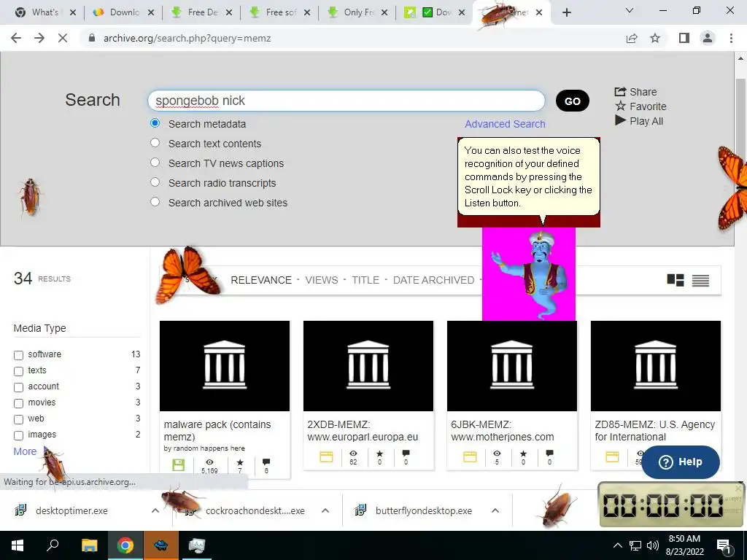Check the images media type filter
The image size is (747, 560).
[x=18, y=435]
